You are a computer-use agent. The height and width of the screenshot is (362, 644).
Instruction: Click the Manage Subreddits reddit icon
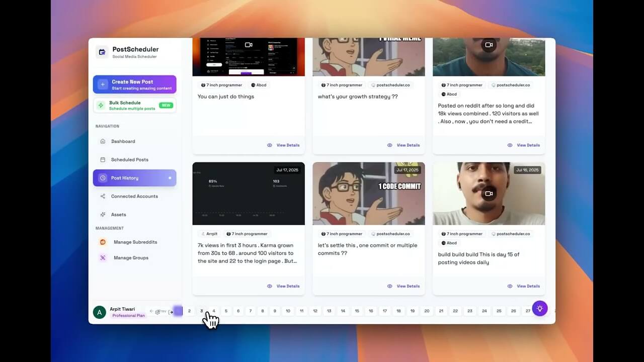point(104,242)
